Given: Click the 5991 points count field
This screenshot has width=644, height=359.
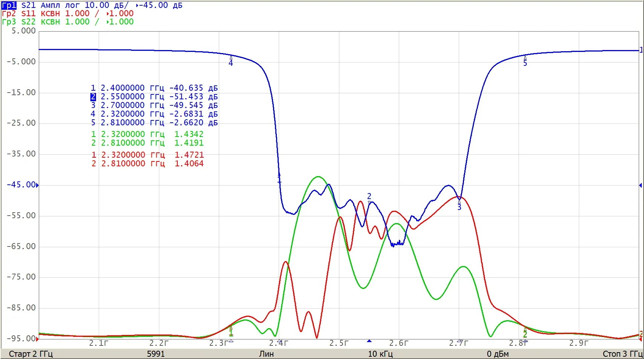Looking at the screenshot, I should pyautogui.click(x=156, y=354).
